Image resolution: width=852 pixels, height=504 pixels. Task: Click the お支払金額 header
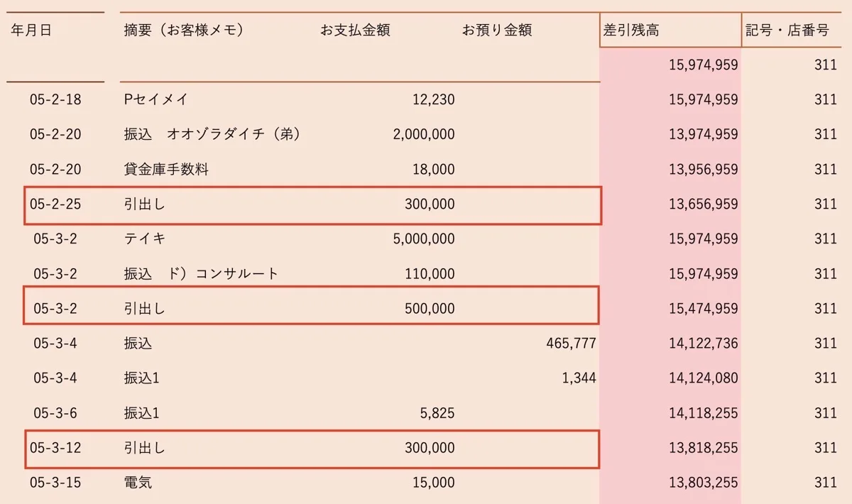click(355, 31)
